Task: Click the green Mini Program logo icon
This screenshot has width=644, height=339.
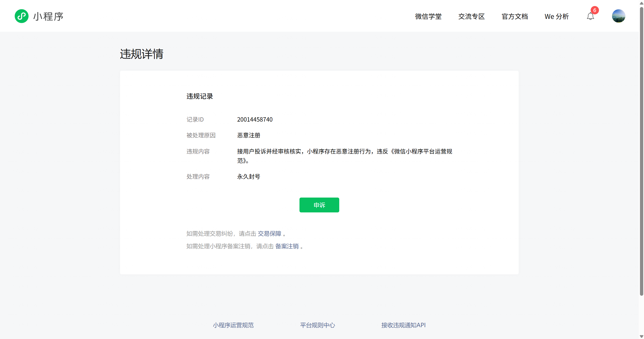Action: click(21, 16)
